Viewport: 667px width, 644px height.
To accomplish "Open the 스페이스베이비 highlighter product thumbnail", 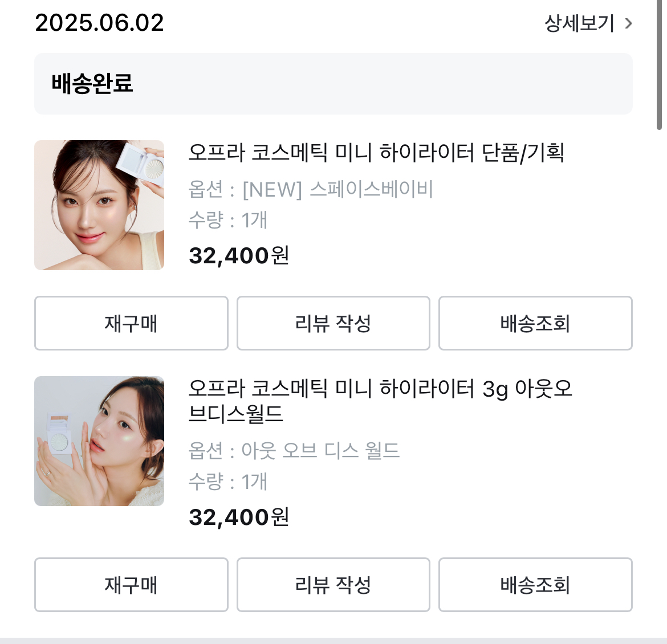I will tap(99, 205).
